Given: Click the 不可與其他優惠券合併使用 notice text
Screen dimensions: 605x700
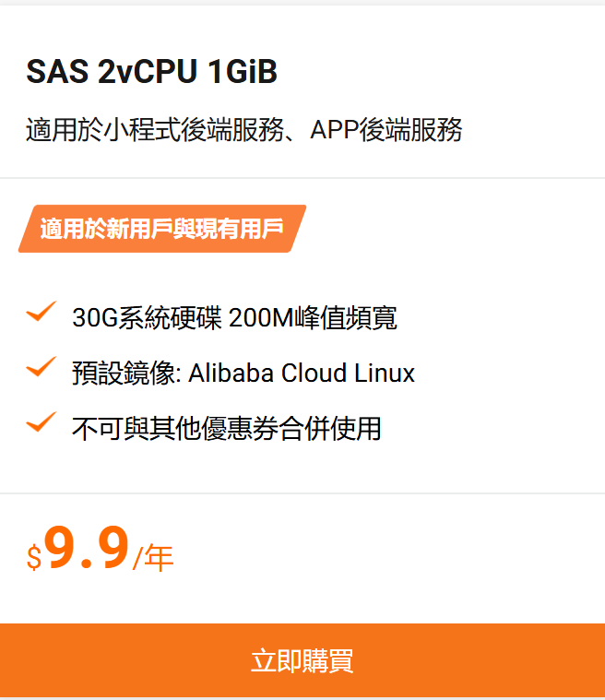Looking at the screenshot, I should point(226,428).
